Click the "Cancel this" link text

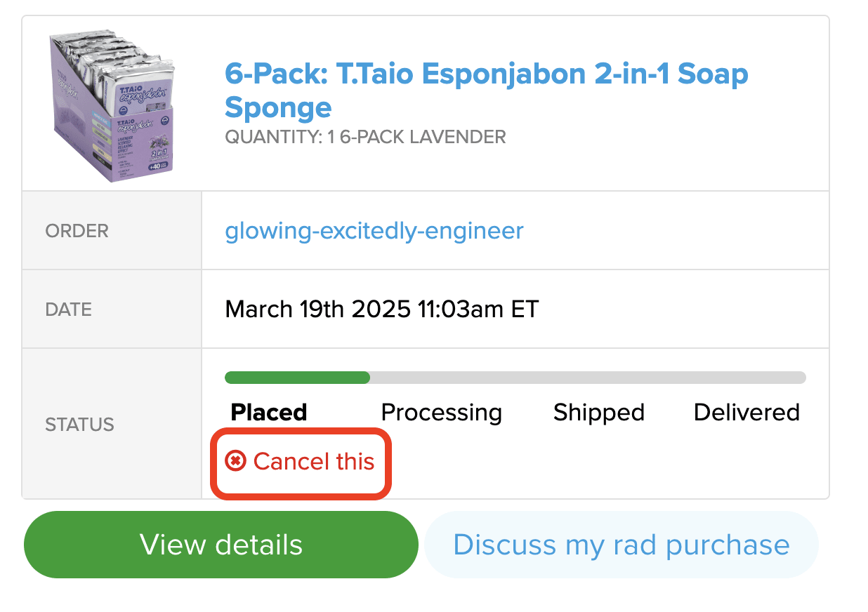tap(314, 461)
